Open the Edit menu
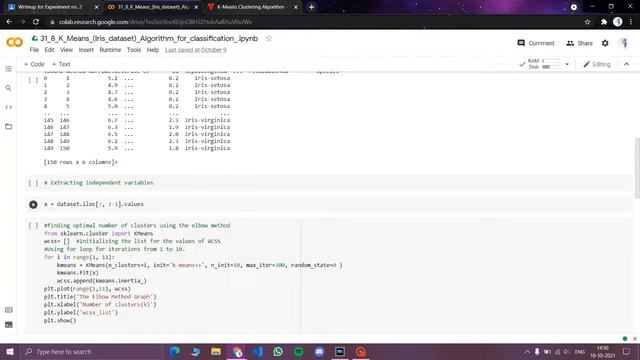 [49, 50]
